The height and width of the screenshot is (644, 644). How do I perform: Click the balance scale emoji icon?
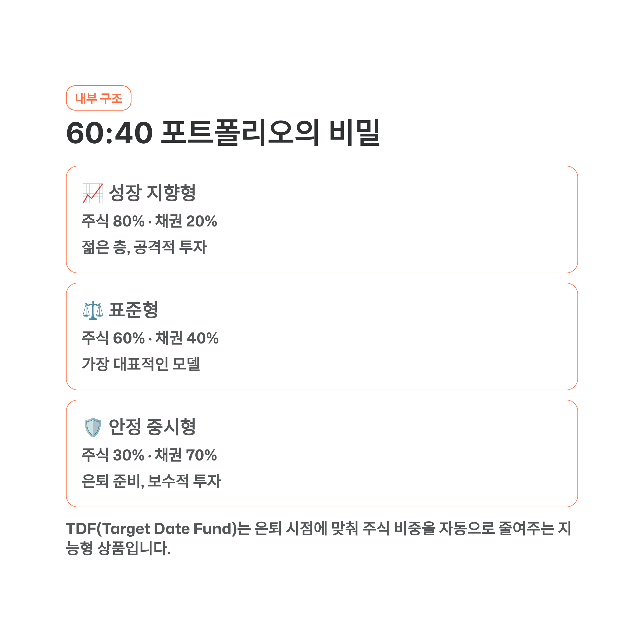[x=93, y=310]
